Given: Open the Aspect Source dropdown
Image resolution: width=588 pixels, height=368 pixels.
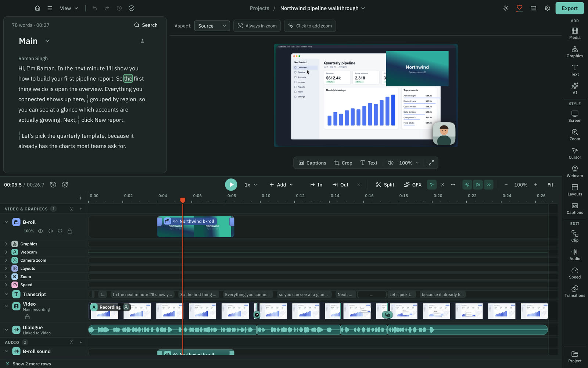Looking at the screenshot, I should click(x=212, y=26).
